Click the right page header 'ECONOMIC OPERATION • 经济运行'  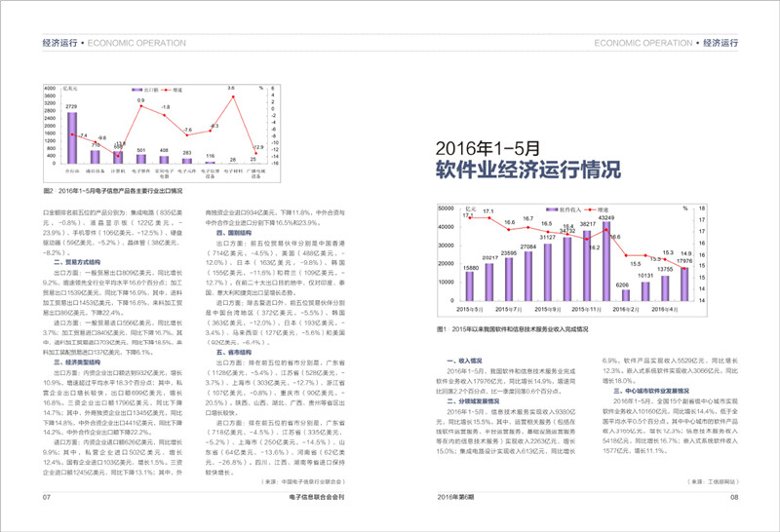(666, 43)
